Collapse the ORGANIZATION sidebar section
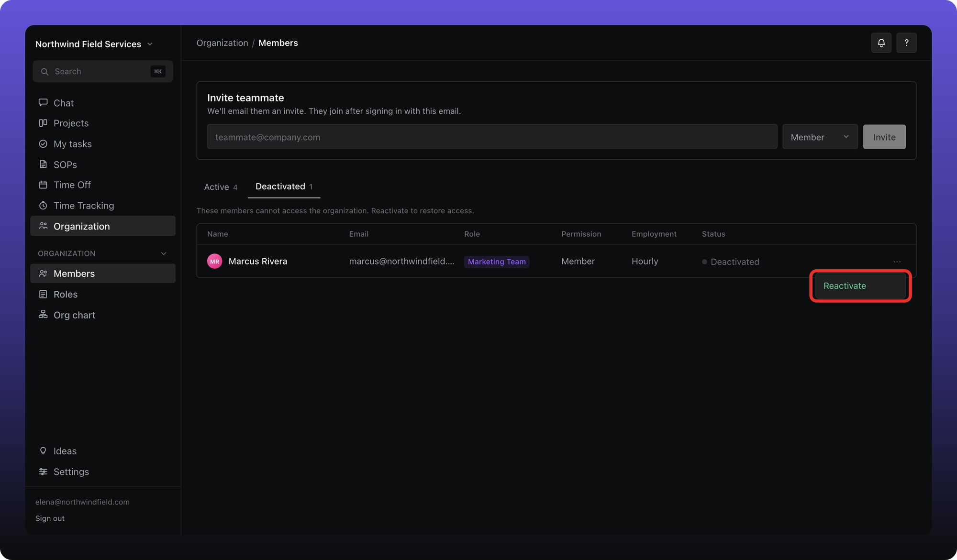 [x=164, y=253]
